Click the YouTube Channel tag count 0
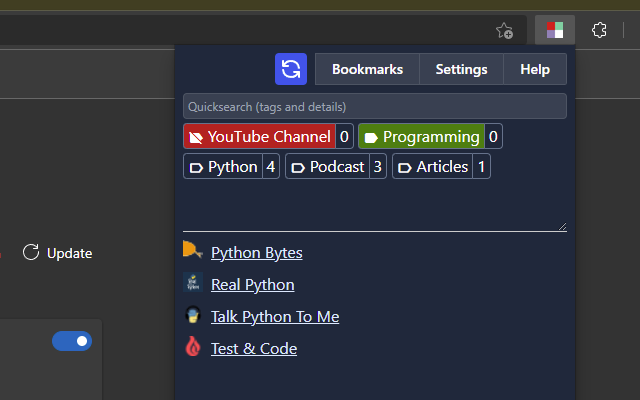The width and height of the screenshot is (640, 400). click(x=344, y=136)
